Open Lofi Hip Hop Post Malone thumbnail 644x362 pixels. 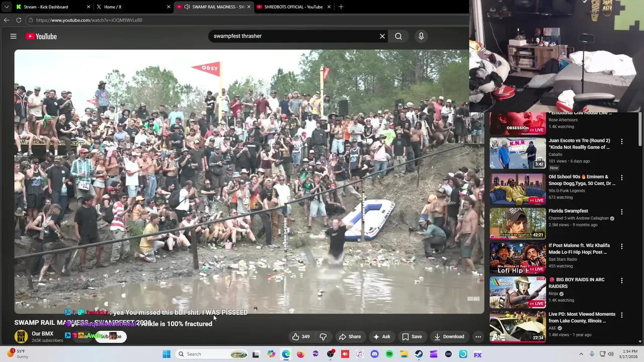pos(518,258)
